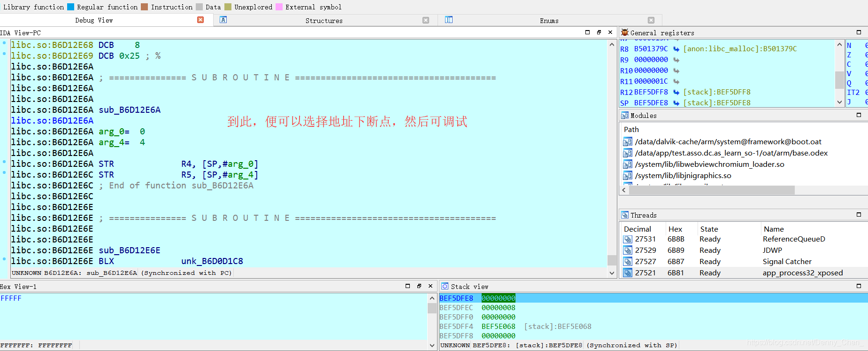Maximize the Hex View-1 panel
Viewport: 868px width, 351px height.
[407, 286]
